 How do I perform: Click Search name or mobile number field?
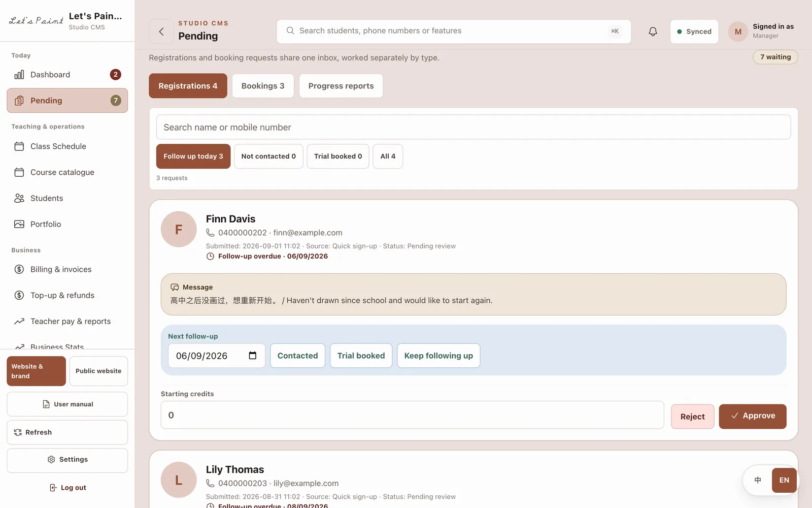[473, 127]
